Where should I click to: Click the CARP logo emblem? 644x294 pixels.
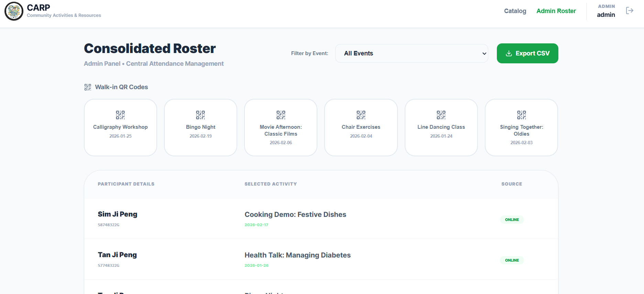14,11
